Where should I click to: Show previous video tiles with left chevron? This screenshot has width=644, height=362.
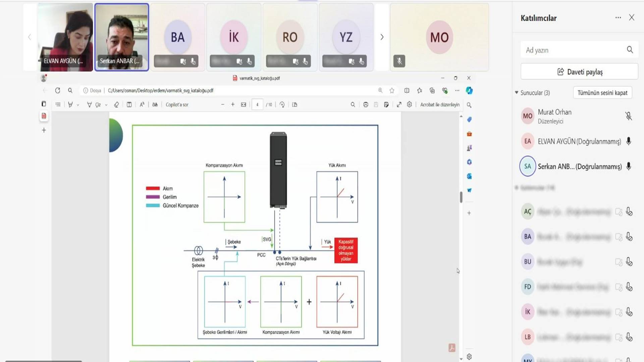pos(30,37)
